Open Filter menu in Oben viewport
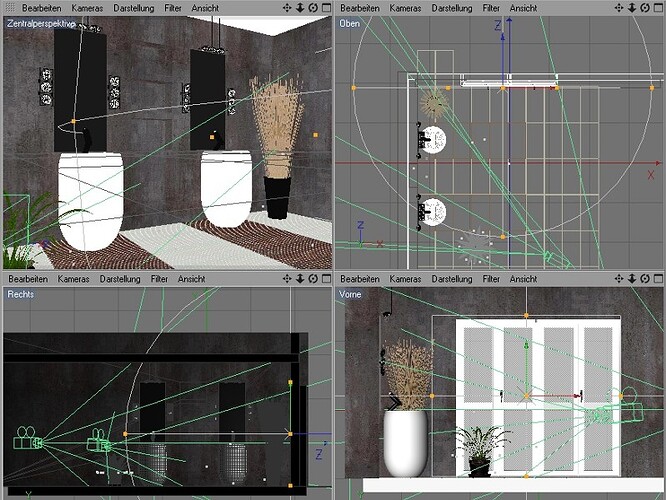 tap(491, 8)
